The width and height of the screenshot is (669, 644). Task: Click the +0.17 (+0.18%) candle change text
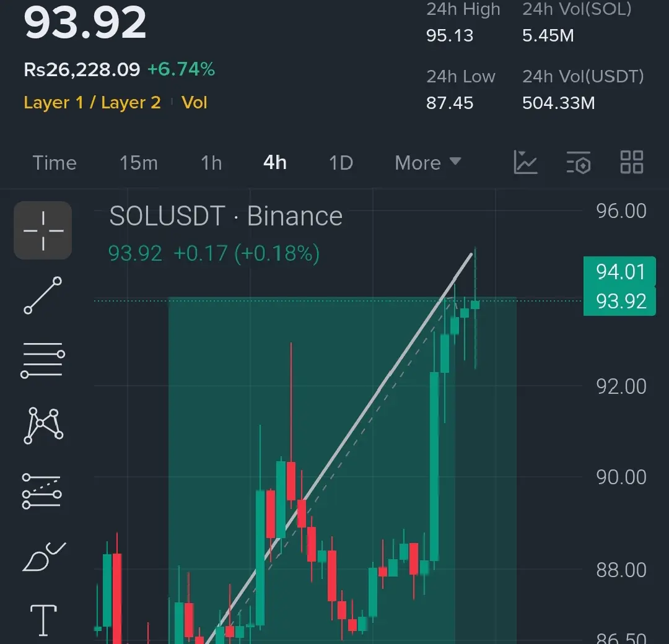[247, 253]
